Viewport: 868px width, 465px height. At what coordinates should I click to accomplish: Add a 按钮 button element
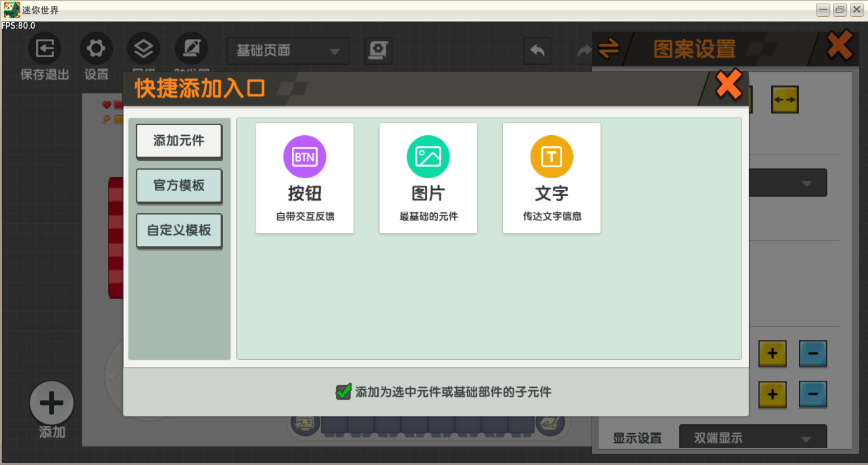tap(305, 178)
